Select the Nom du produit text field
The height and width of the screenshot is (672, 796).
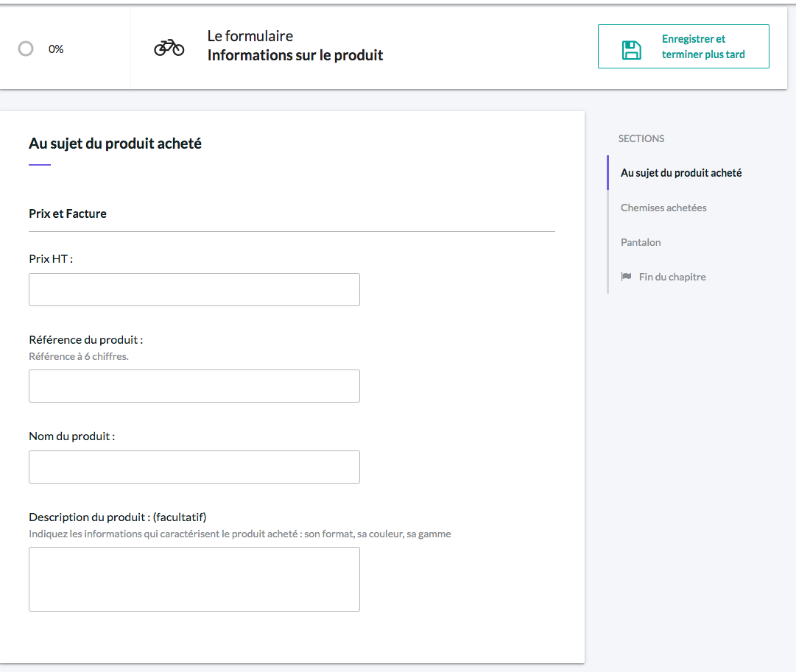click(194, 467)
